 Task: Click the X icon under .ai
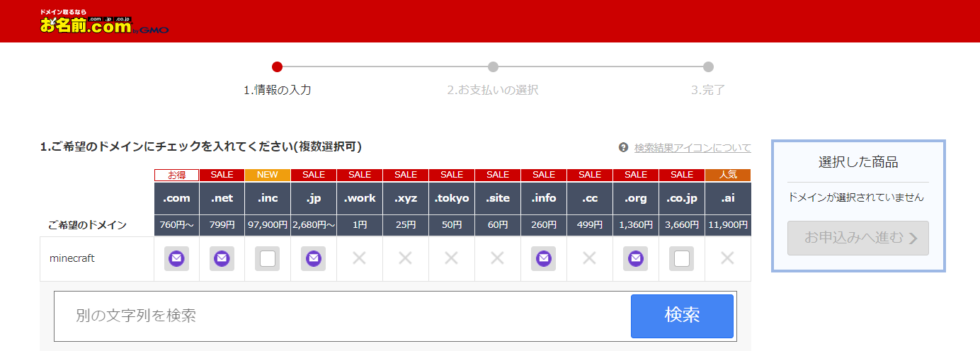click(727, 259)
